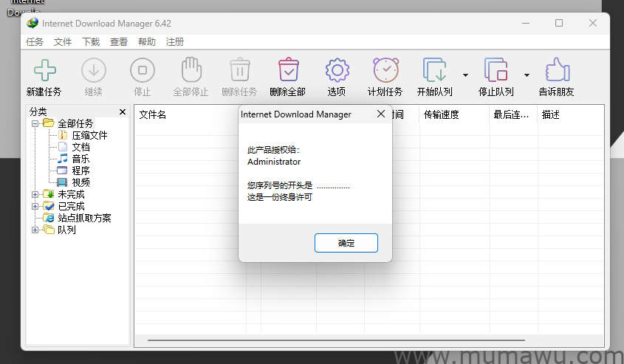624x364 pixels.
Task: Click the 新建任务 plus icon
Action: pyautogui.click(x=44, y=70)
